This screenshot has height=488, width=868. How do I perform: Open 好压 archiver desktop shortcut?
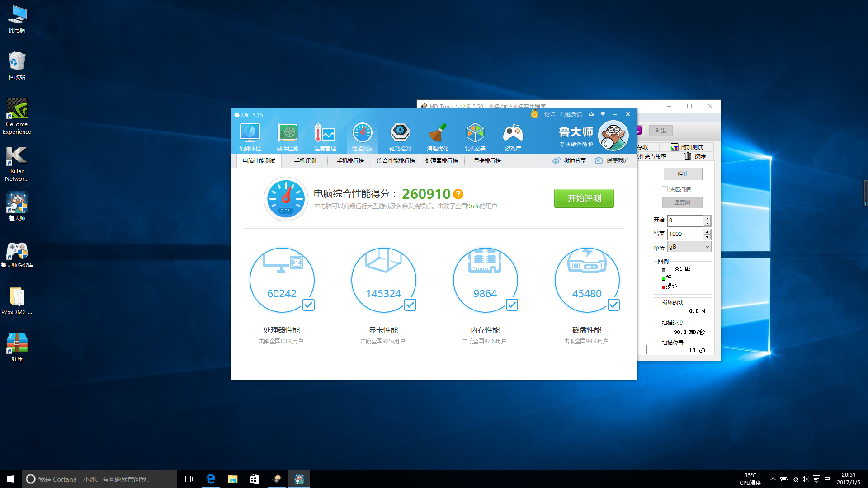pos(17,348)
